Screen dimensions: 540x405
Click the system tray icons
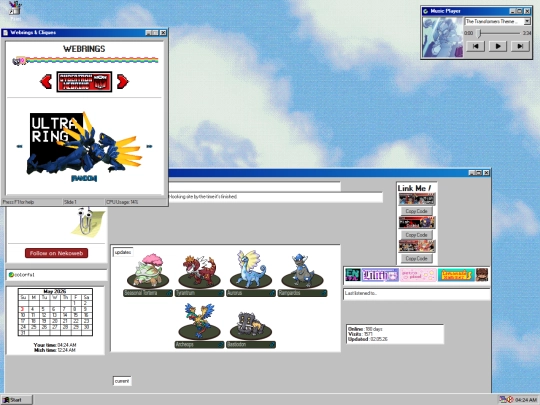(x=507, y=399)
